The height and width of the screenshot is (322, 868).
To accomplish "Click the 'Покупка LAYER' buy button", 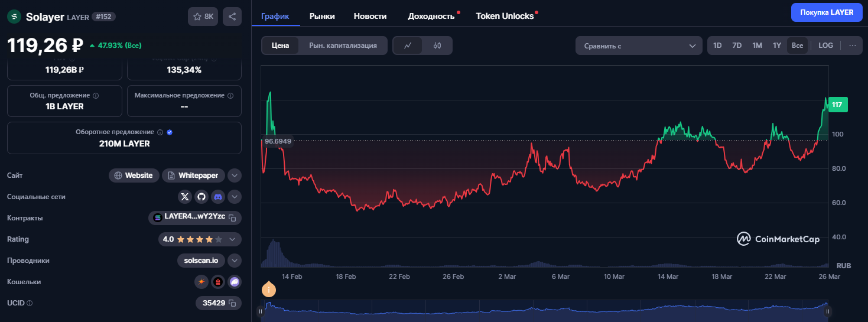I will (x=826, y=12).
